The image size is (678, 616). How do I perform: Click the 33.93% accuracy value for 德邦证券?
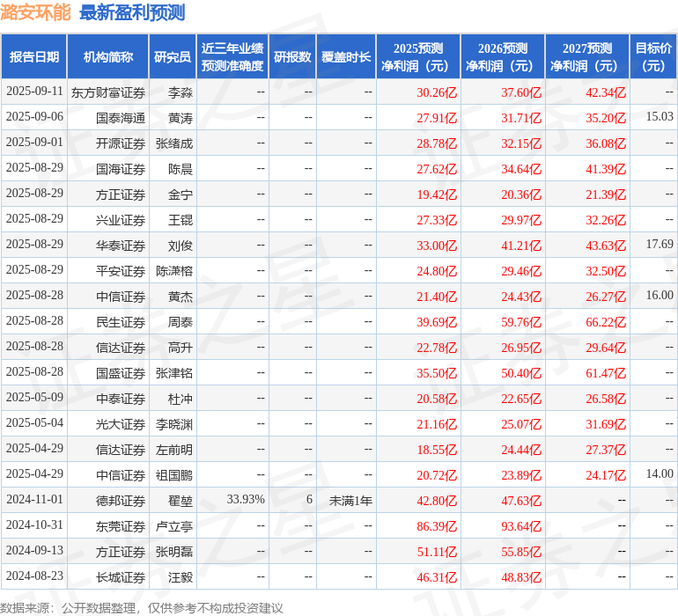coord(245,500)
